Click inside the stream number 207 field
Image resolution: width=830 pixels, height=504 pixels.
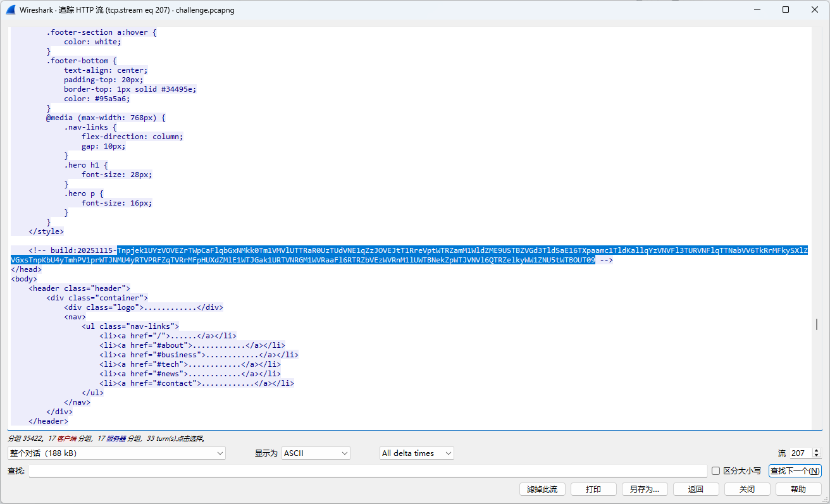pyautogui.click(x=800, y=453)
